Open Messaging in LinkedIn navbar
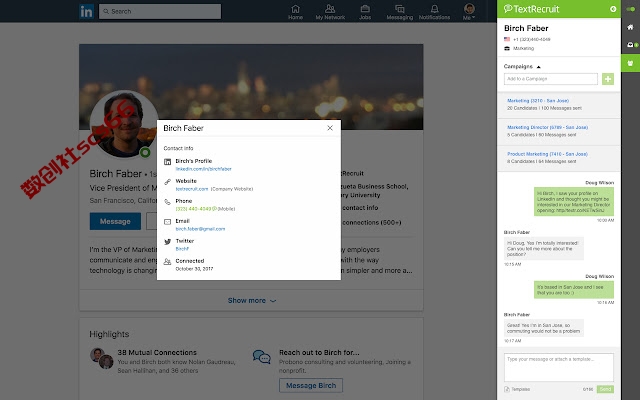Viewport: 640px width, 400px height. [400, 12]
